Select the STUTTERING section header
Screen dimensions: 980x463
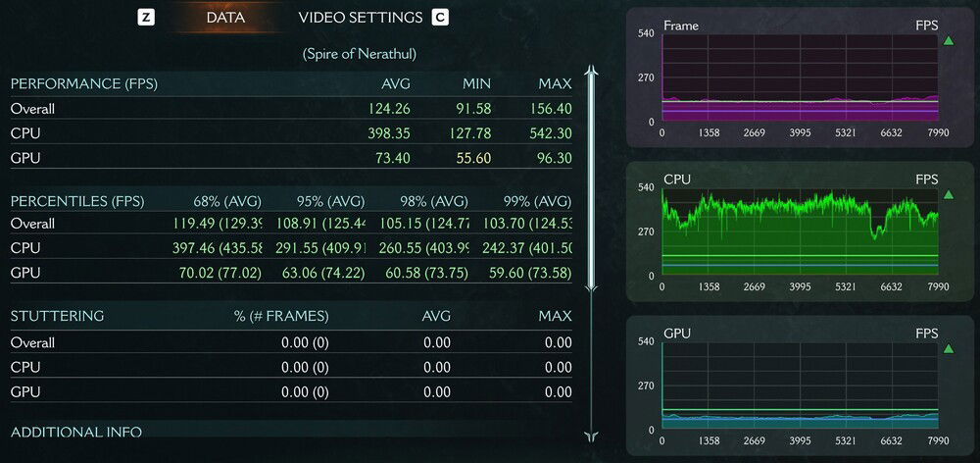[x=57, y=316]
